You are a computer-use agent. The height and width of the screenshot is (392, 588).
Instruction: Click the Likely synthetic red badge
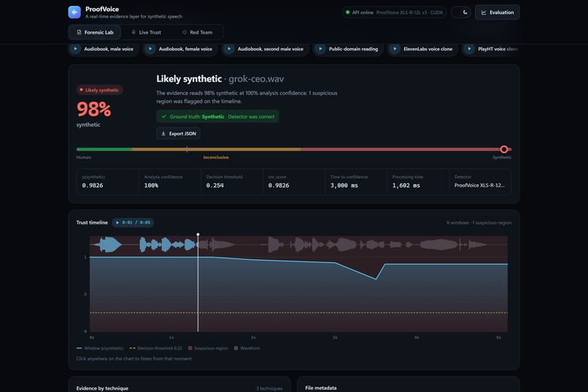point(99,90)
